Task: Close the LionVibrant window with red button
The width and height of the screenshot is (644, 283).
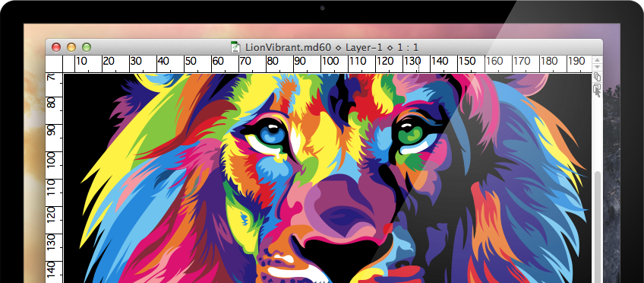Action: pos(56,47)
